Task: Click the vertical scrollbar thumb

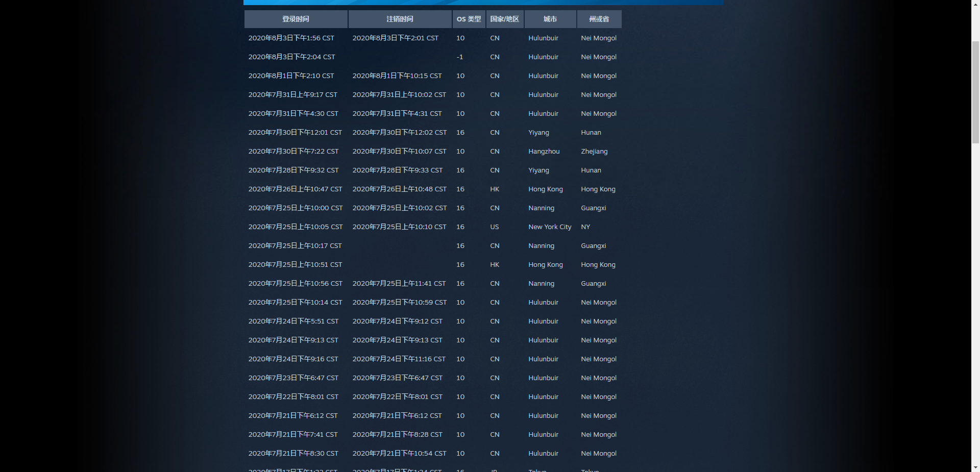Action: pyautogui.click(x=975, y=92)
